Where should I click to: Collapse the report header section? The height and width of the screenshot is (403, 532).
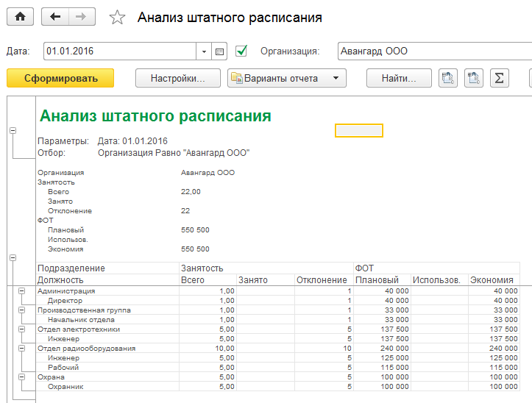point(13,130)
